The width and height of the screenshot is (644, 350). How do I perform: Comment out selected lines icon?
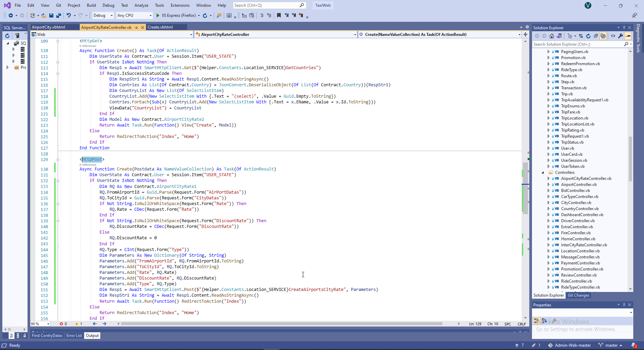coord(262,15)
